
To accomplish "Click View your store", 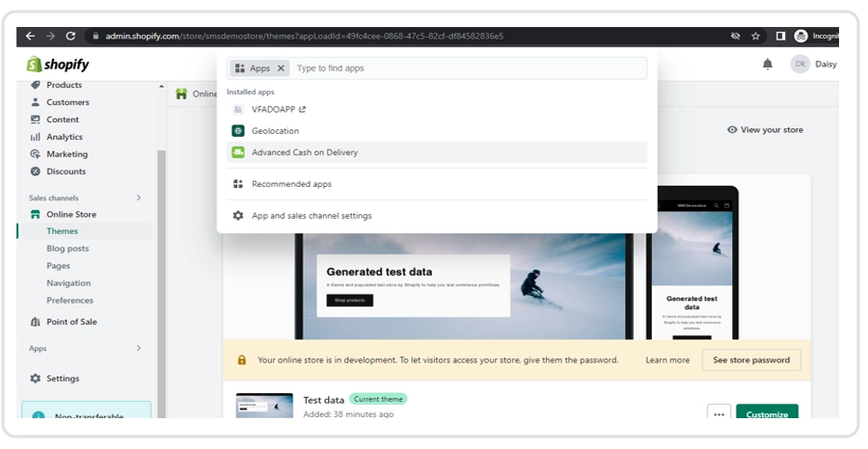I will (765, 130).
